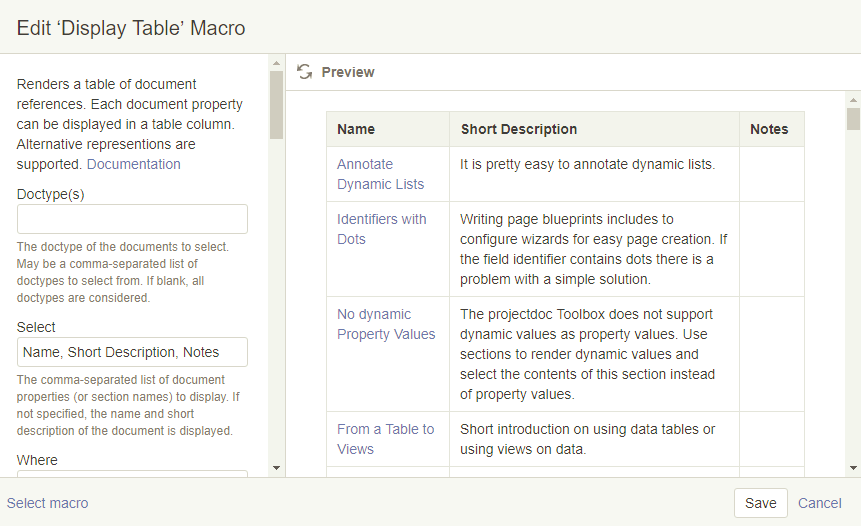Click the Doctype(s) input field
This screenshot has width=861, height=526.
pos(132,219)
